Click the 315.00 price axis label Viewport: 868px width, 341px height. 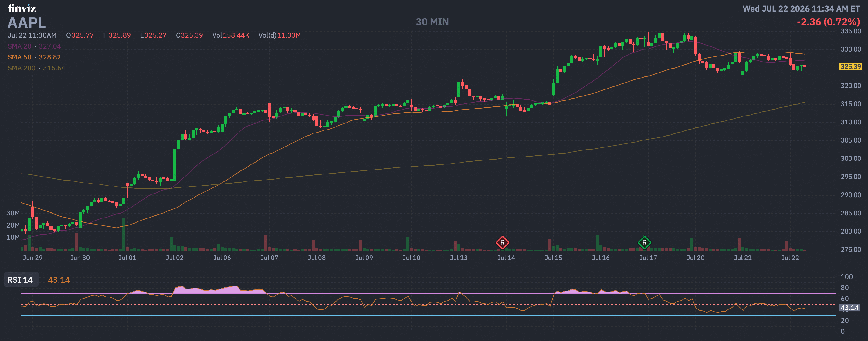(x=850, y=104)
